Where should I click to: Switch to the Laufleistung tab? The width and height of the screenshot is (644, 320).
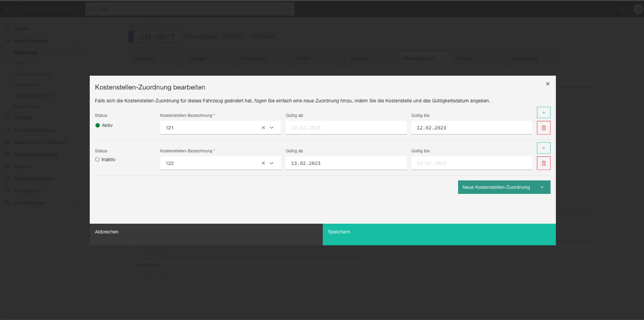533,58
